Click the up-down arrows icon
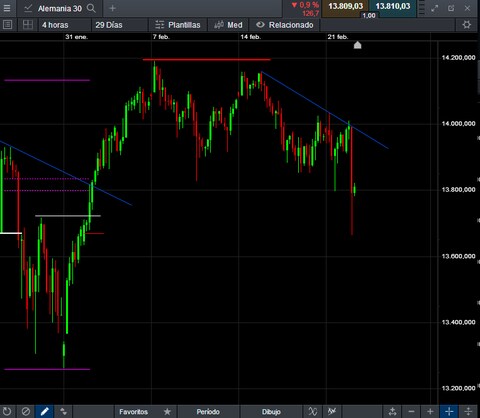 coord(63,411)
